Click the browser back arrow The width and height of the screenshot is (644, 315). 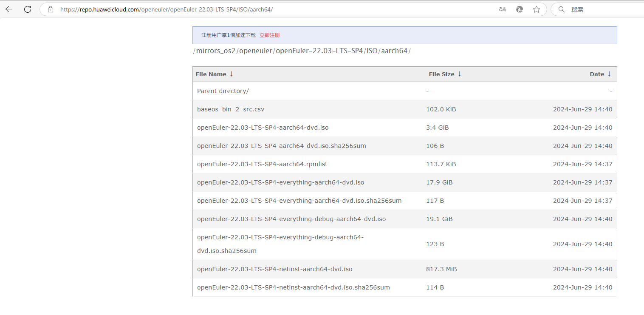click(9, 9)
